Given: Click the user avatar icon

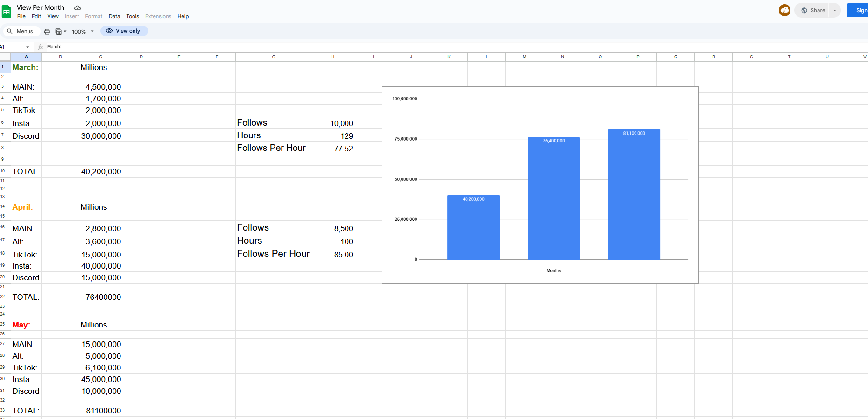Looking at the screenshot, I should pyautogui.click(x=784, y=10).
